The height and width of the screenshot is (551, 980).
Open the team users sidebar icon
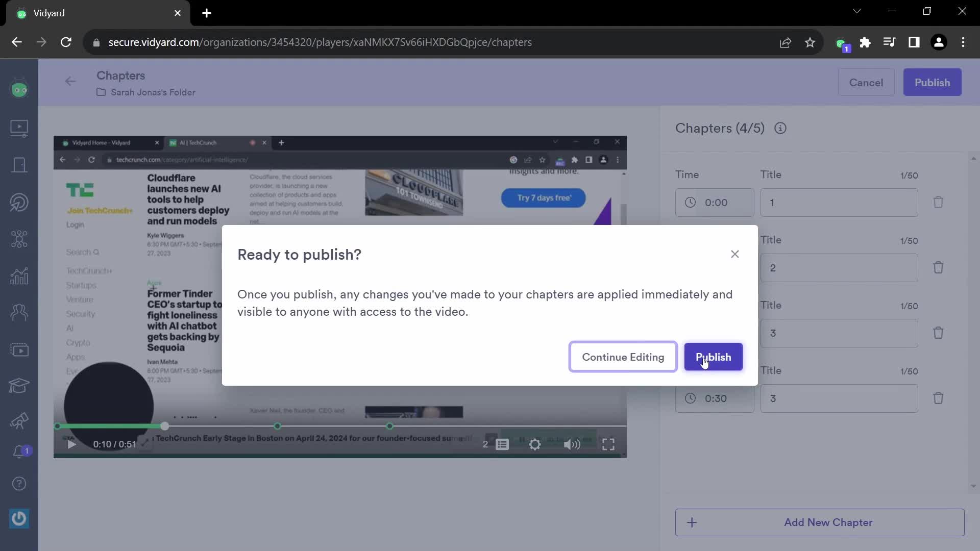[19, 312]
